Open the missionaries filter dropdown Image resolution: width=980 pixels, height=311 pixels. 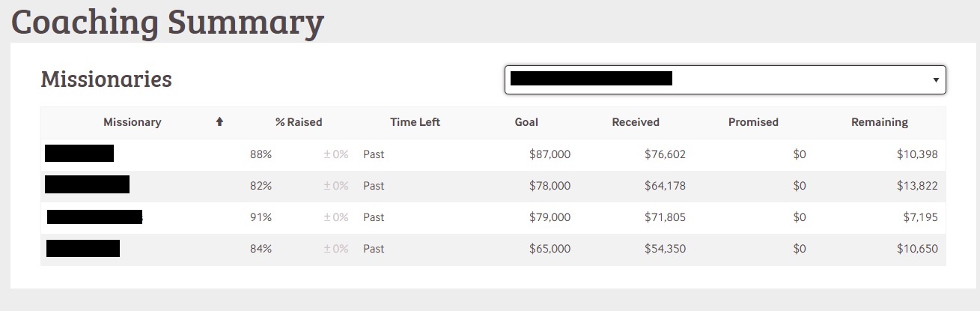tap(725, 79)
